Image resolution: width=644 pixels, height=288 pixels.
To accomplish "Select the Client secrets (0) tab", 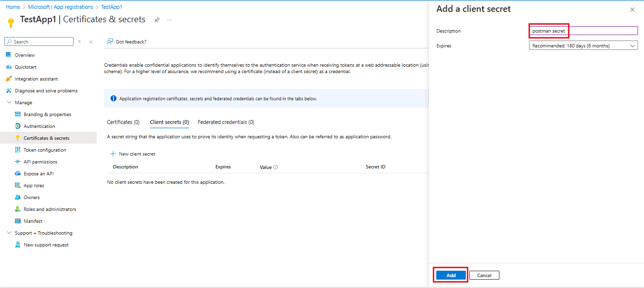I will (x=169, y=122).
